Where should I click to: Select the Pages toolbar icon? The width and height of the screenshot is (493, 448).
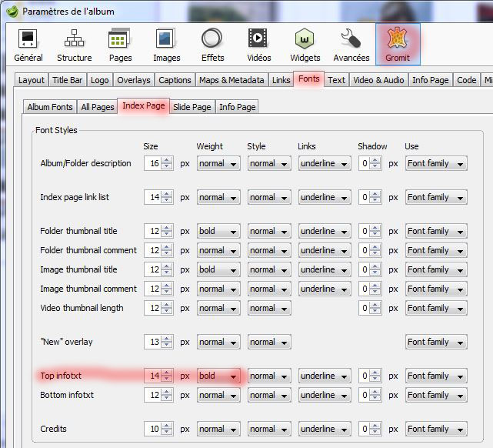pos(119,45)
